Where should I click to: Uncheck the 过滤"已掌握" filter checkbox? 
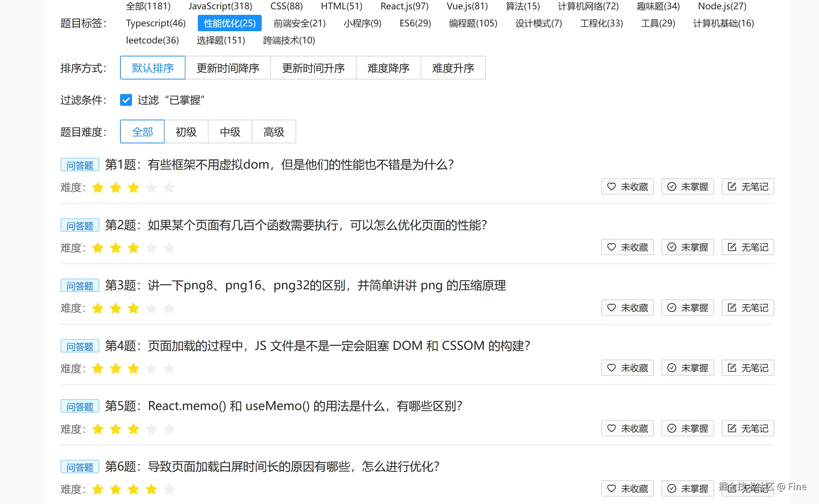tap(126, 100)
